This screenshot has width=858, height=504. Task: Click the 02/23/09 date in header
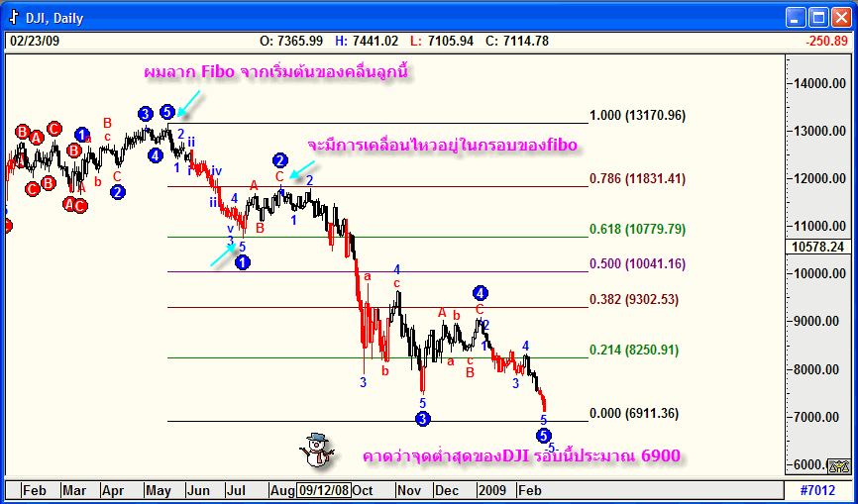click(x=33, y=41)
